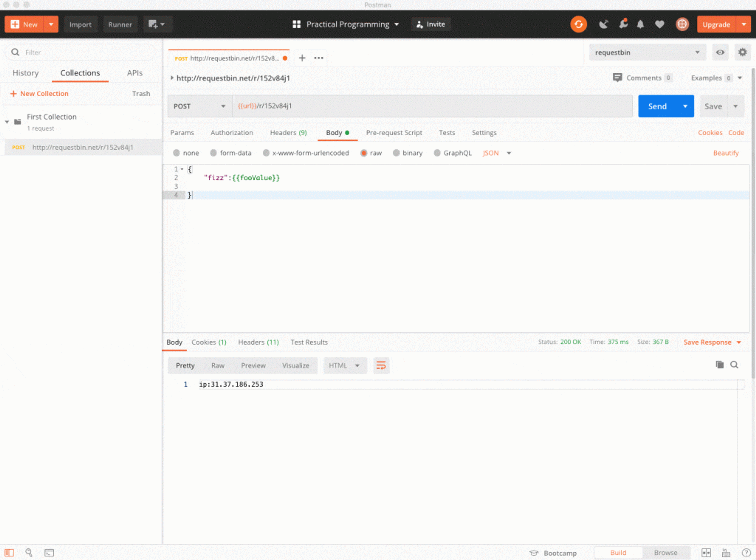Click the environment quick look eye icon

pyautogui.click(x=720, y=52)
